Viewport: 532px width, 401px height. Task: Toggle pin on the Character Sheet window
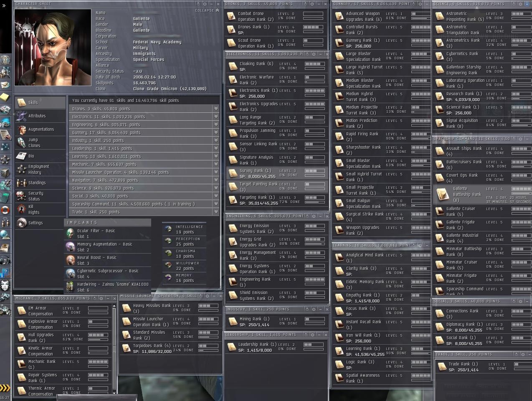(205, 4)
